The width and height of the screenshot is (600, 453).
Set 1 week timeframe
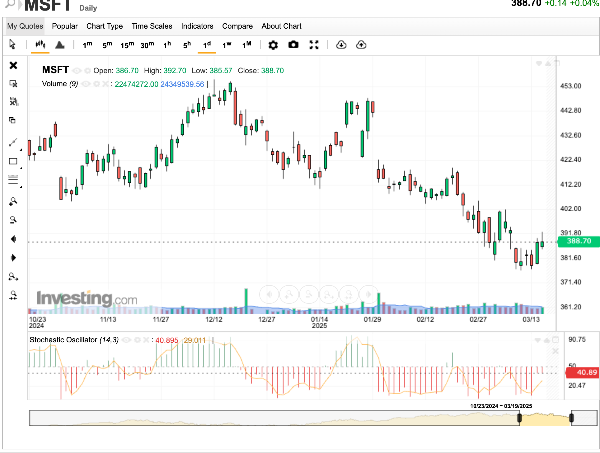[227, 45]
